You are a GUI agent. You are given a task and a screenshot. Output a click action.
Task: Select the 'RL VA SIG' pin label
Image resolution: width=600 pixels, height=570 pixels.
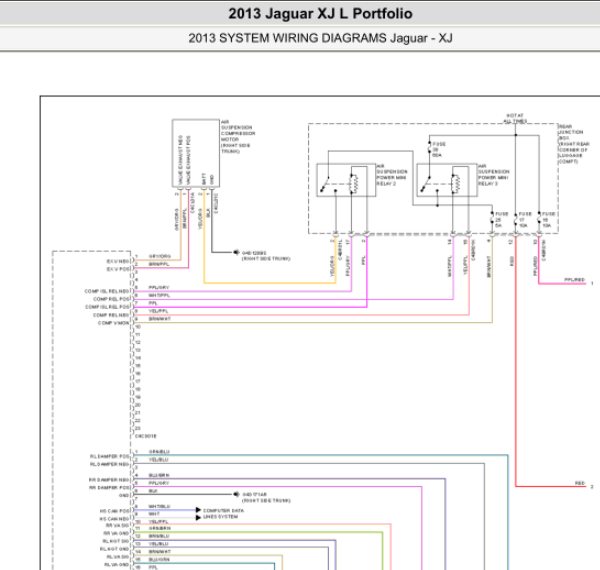118,557
